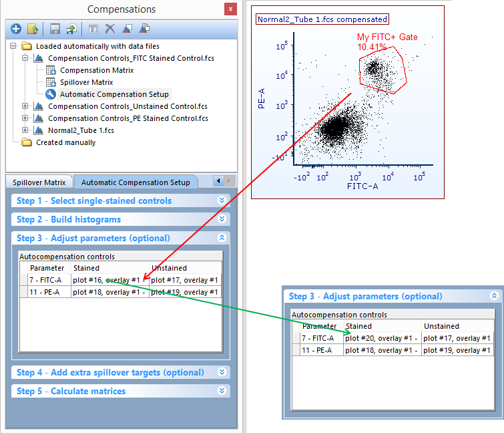Switch to the Spillover Matrix tab
The width and height of the screenshot is (504, 433).
40,182
